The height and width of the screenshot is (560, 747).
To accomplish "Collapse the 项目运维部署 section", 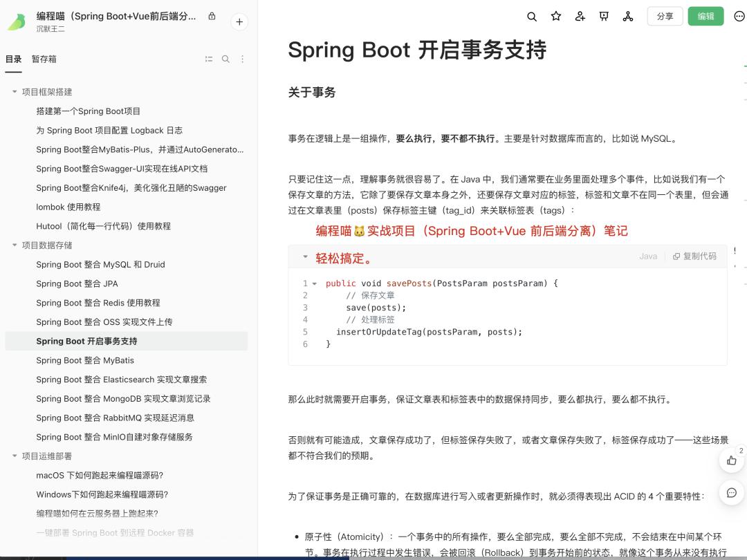I will (x=15, y=456).
